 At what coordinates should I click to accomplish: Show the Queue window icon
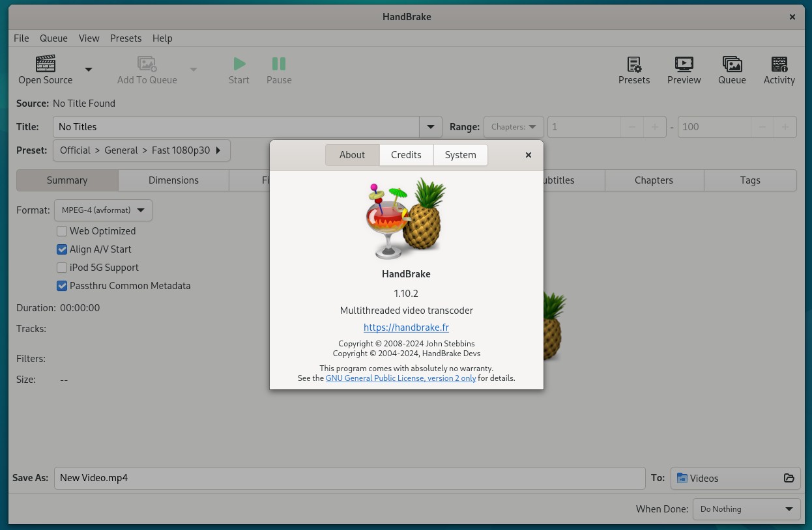(732, 64)
